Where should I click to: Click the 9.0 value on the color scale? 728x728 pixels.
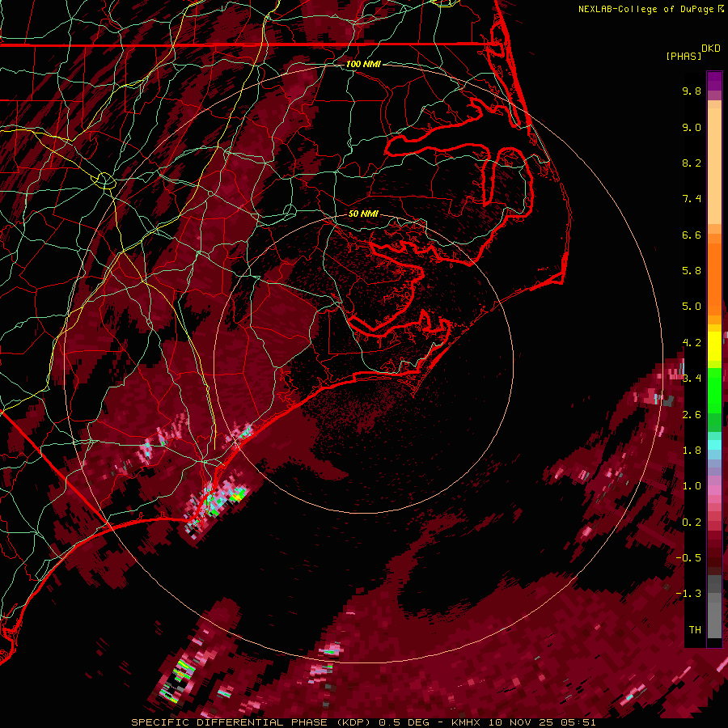[x=692, y=127]
